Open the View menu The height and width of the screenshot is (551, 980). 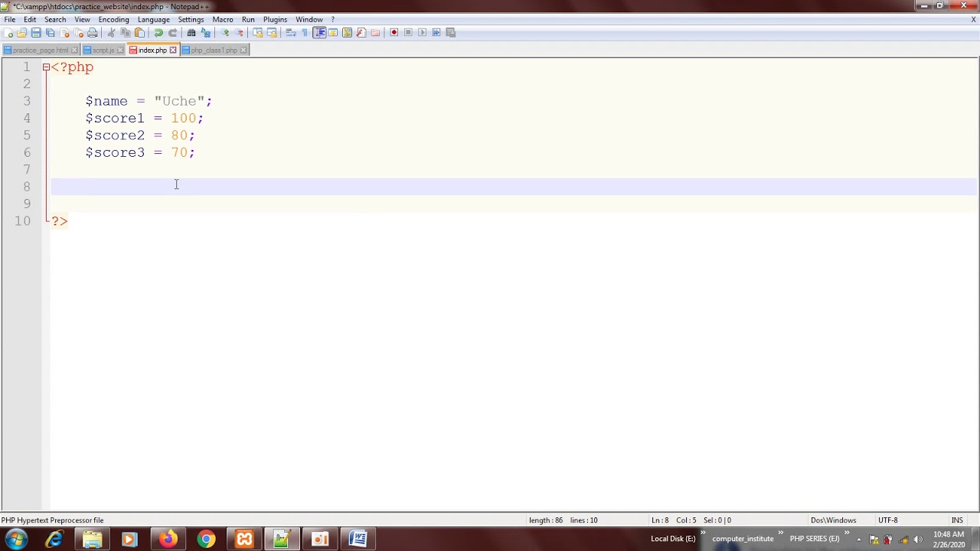(82, 19)
